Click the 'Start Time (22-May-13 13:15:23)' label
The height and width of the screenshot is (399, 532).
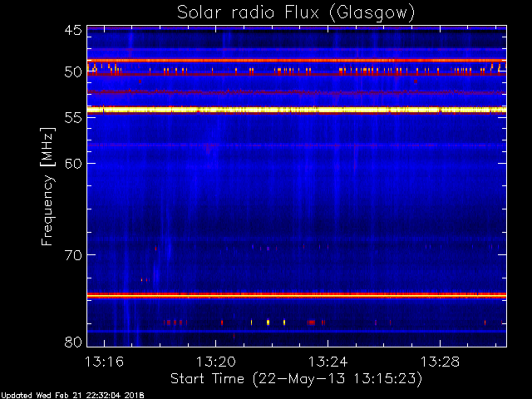pos(296,379)
